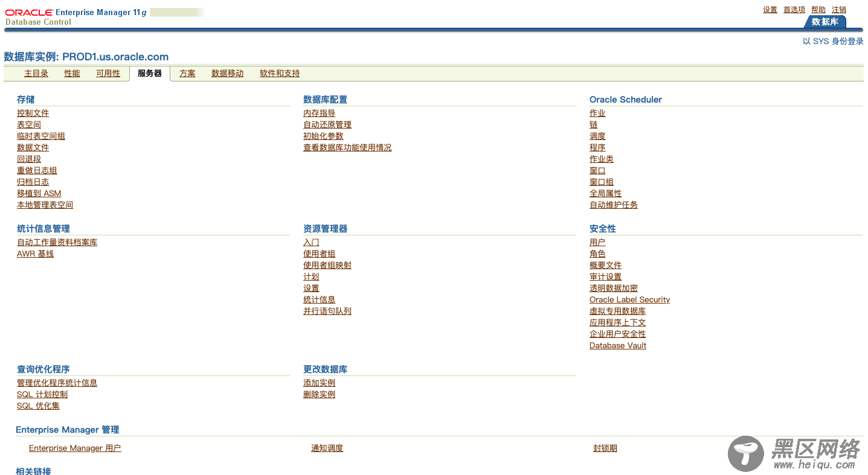
Task: Open the 表空间 link
Action: (x=29, y=125)
